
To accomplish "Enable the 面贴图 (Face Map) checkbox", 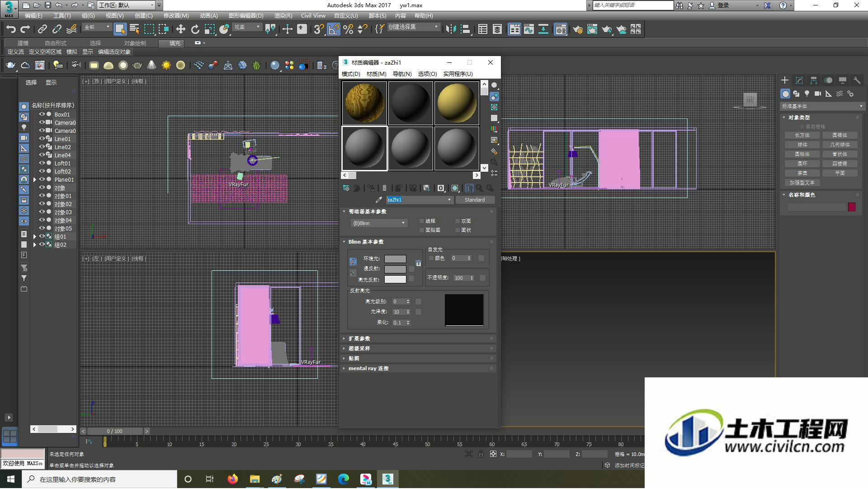I will click(422, 230).
